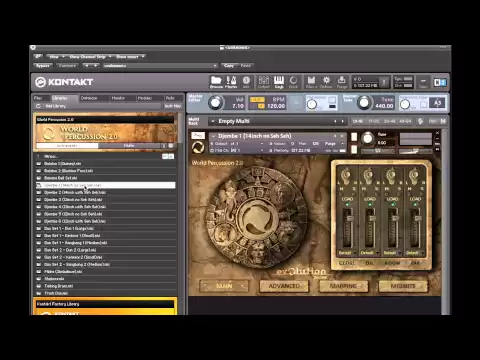Image resolution: width=480 pixels, height=360 pixels.
Task: Open the instrument Output routing dropdown
Action: [x=237, y=144]
